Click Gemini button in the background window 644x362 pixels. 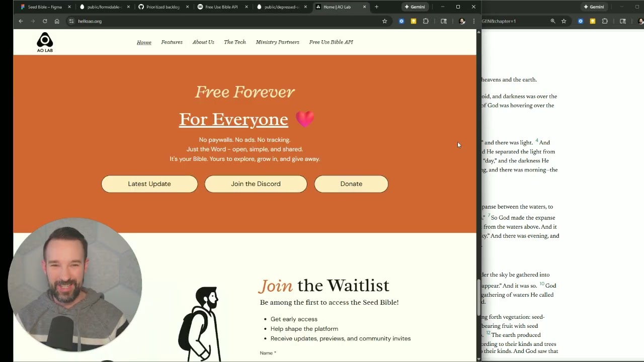click(x=594, y=7)
